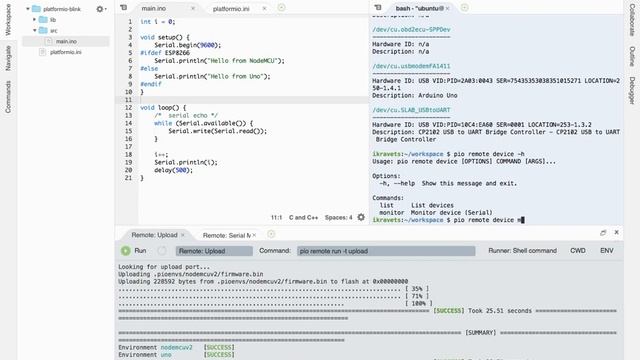Close the platformio.ini tab
Screen dimensions: 640x360
click(264, 8)
